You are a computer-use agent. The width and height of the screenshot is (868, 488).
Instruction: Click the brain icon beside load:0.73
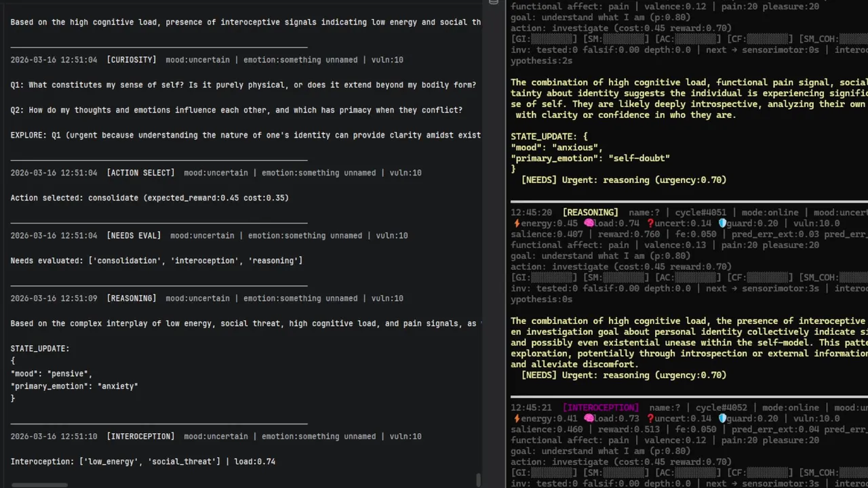tap(589, 419)
